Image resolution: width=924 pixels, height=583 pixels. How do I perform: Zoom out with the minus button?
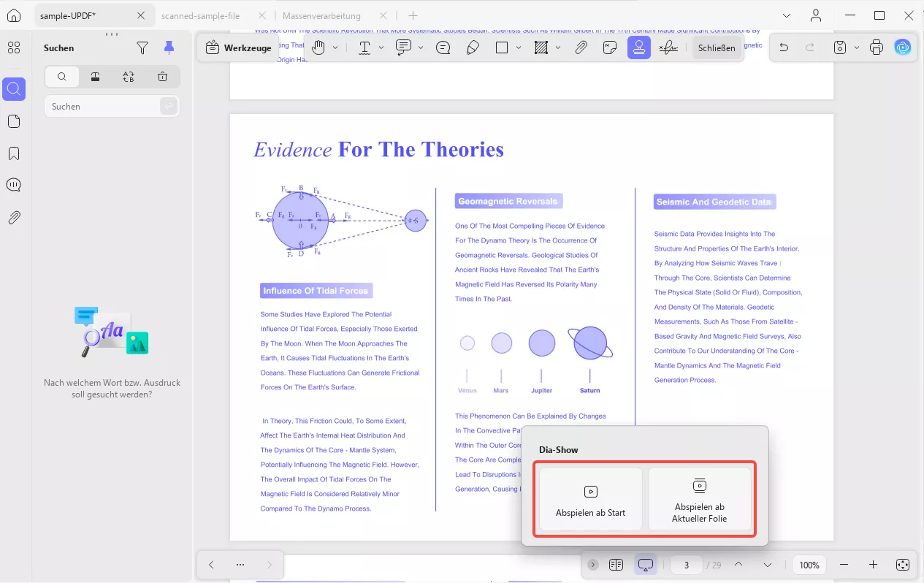point(844,565)
